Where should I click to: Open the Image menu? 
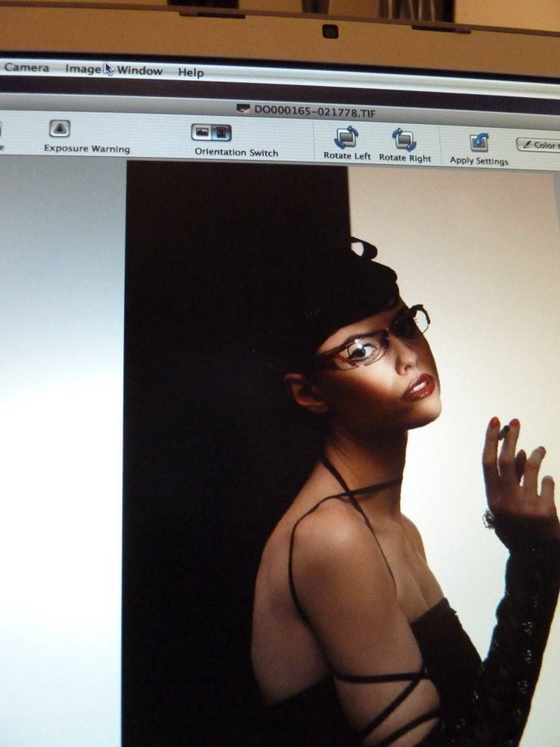click(83, 69)
